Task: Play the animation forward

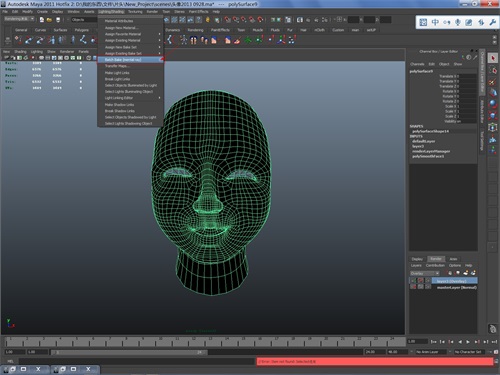Action: pyautogui.click(x=468, y=342)
